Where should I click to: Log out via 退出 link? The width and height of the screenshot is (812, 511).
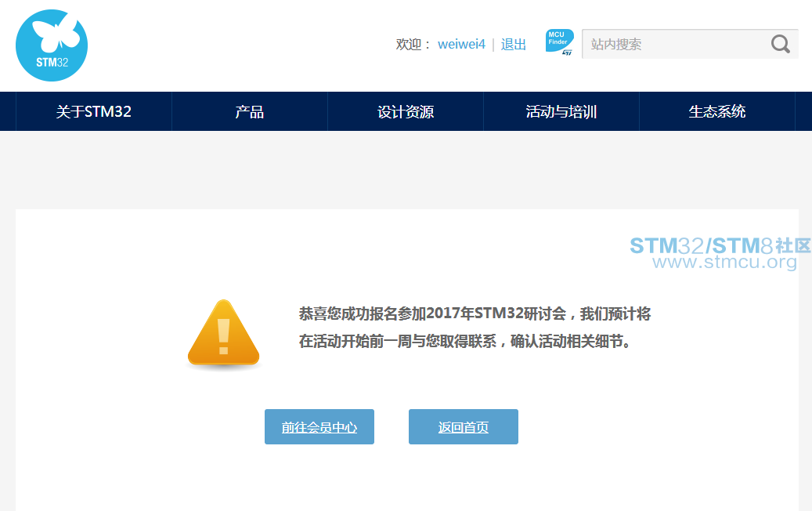[513, 45]
